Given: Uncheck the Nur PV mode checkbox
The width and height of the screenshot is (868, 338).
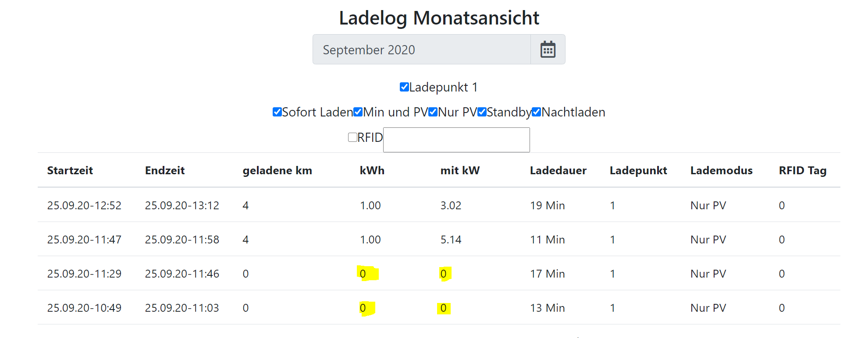Looking at the screenshot, I should 433,112.
